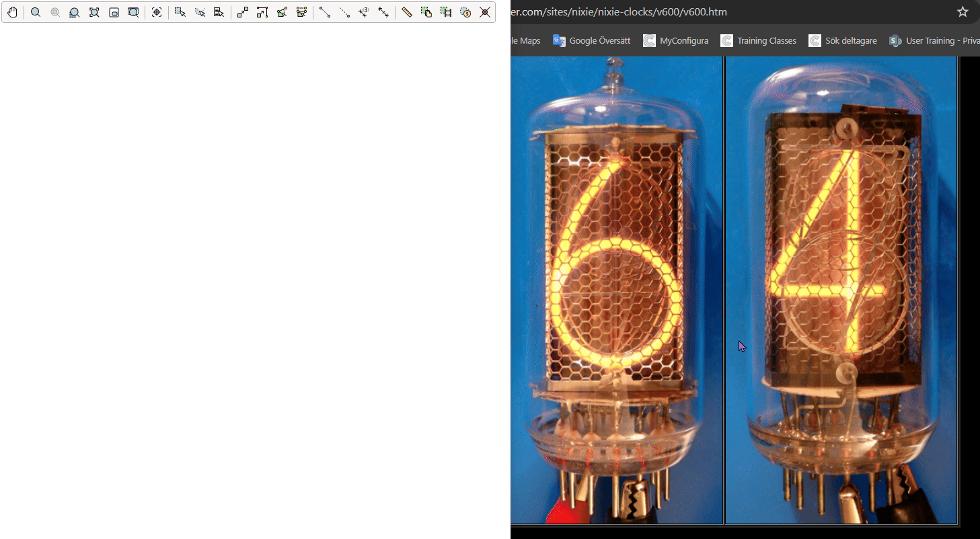Click the crossed-out delete icon
Image resolution: width=980 pixels, height=539 pixels.
tap(485, 12)
